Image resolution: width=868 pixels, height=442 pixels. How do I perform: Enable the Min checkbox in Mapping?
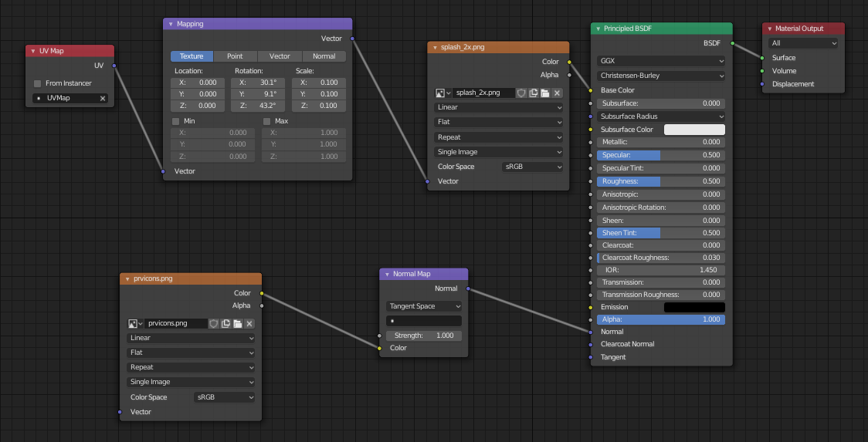tap(176, 121)
